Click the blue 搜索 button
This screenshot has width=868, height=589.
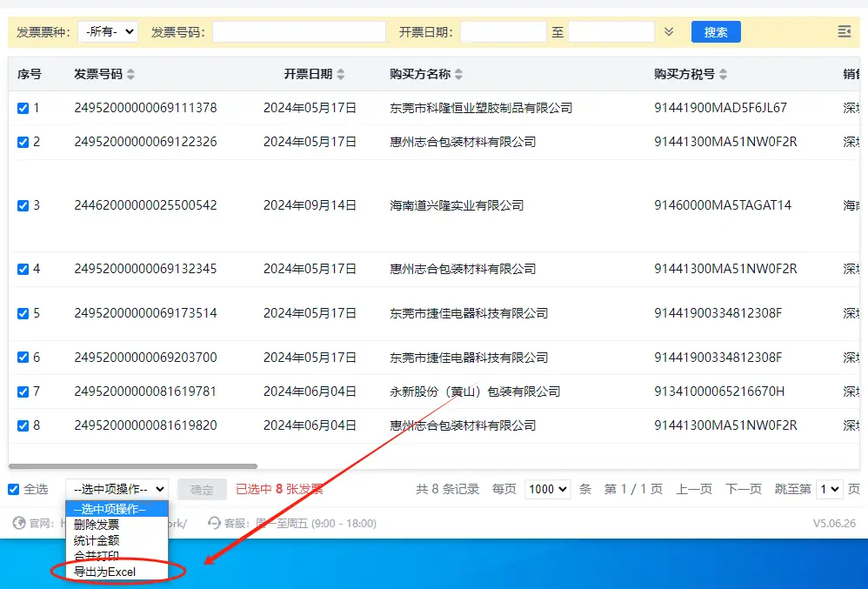pyautogui.click(x=716, y=32)
